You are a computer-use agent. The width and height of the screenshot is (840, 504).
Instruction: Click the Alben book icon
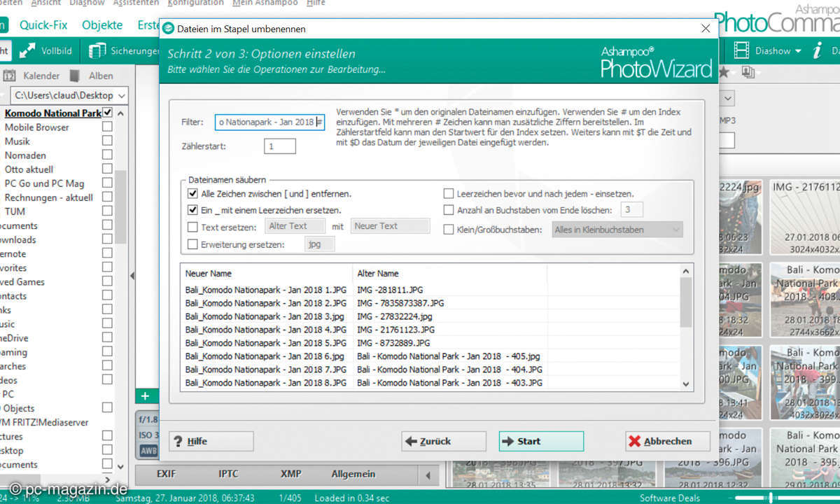coord(74,76)
